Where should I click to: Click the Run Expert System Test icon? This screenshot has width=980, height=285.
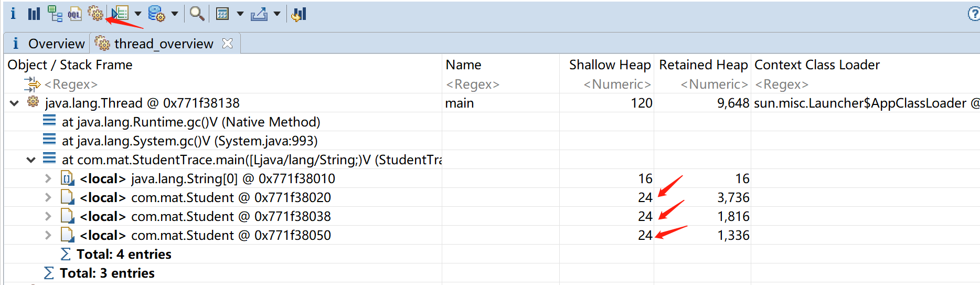click(x=120, y=14)
